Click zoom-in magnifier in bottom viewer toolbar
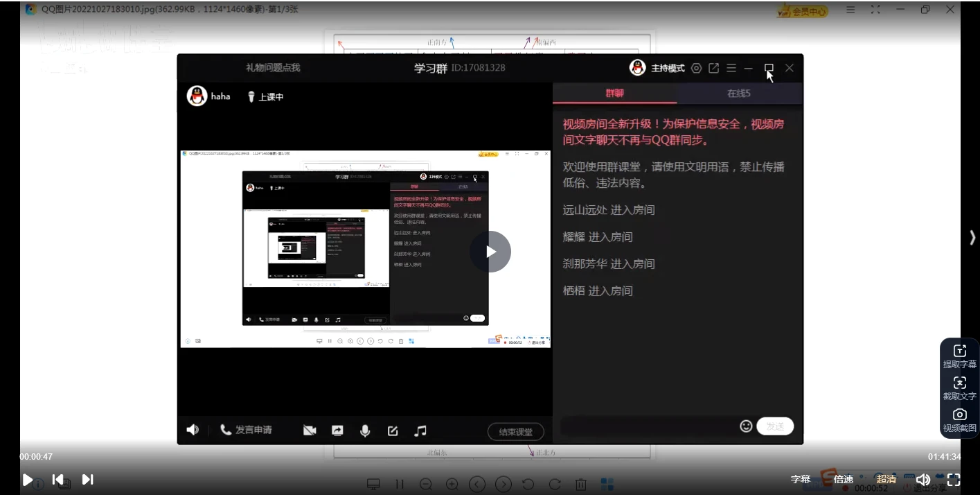Screen dimensions: 980x495 tap(452, 484)
